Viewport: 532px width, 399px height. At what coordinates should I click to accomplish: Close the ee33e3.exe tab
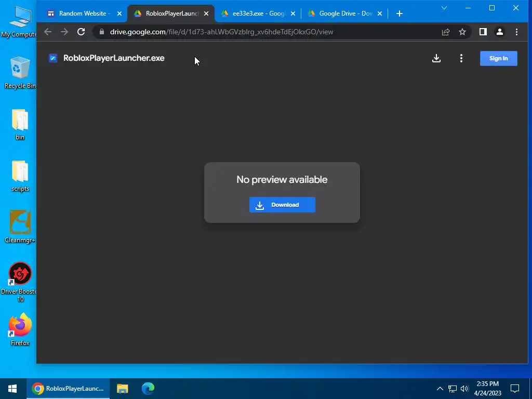click(x=293, y=14)
